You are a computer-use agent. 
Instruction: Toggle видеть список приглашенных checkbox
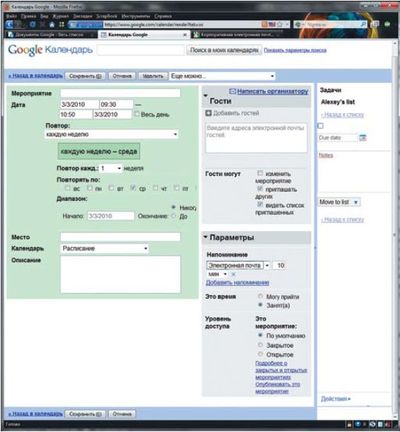260,205
